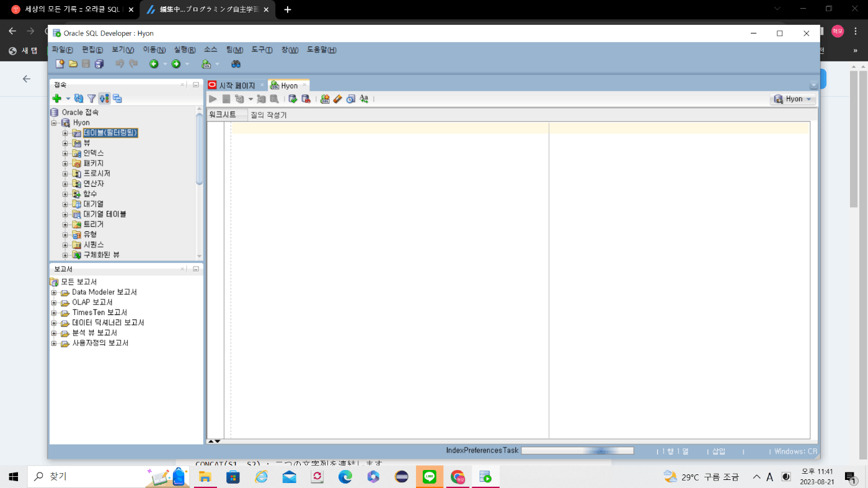868x488 pixels.
Task: Select the 트리거 tree item
Action: tap(94, 224)
